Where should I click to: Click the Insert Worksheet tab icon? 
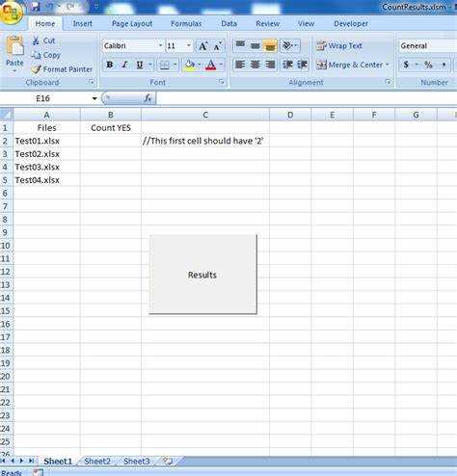pos(168,462)
